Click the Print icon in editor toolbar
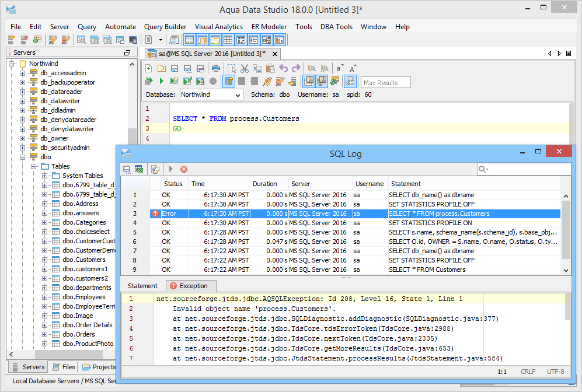 (x=216, y=68)
